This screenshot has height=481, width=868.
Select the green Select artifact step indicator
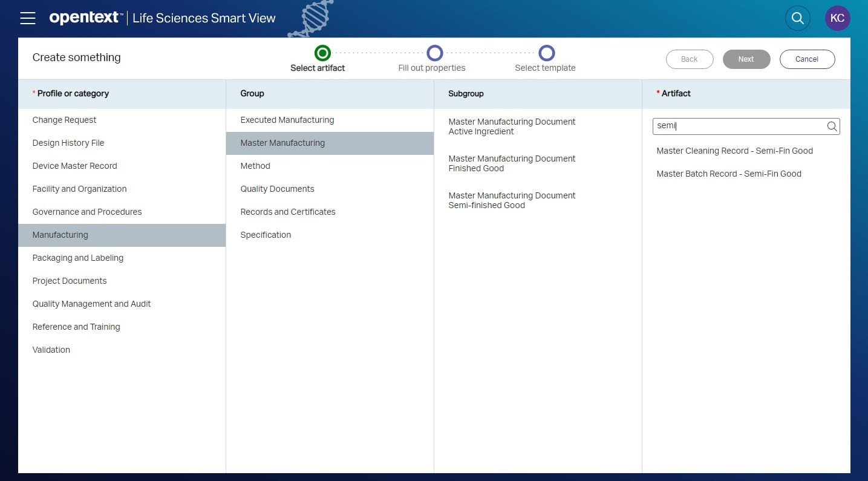coord(322,53)
